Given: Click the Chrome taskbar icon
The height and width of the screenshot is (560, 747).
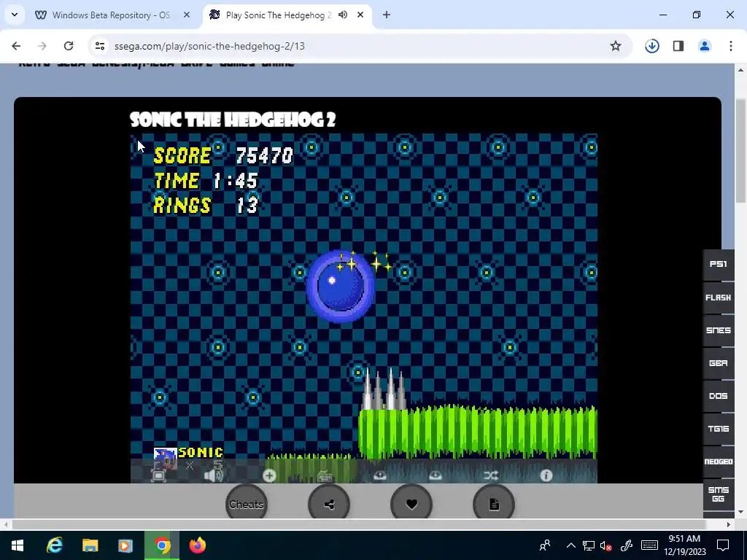Looking at the screenshot, I should pos(162,545).
